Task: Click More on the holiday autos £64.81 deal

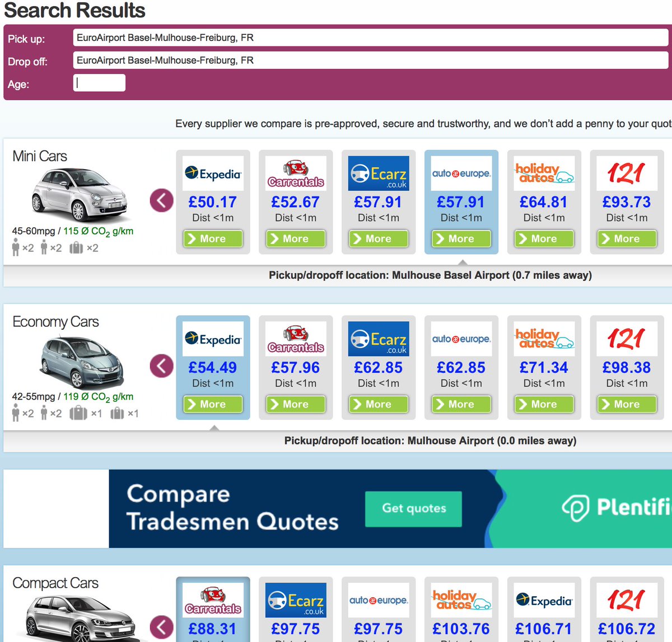Action: (x=544, y=238)
